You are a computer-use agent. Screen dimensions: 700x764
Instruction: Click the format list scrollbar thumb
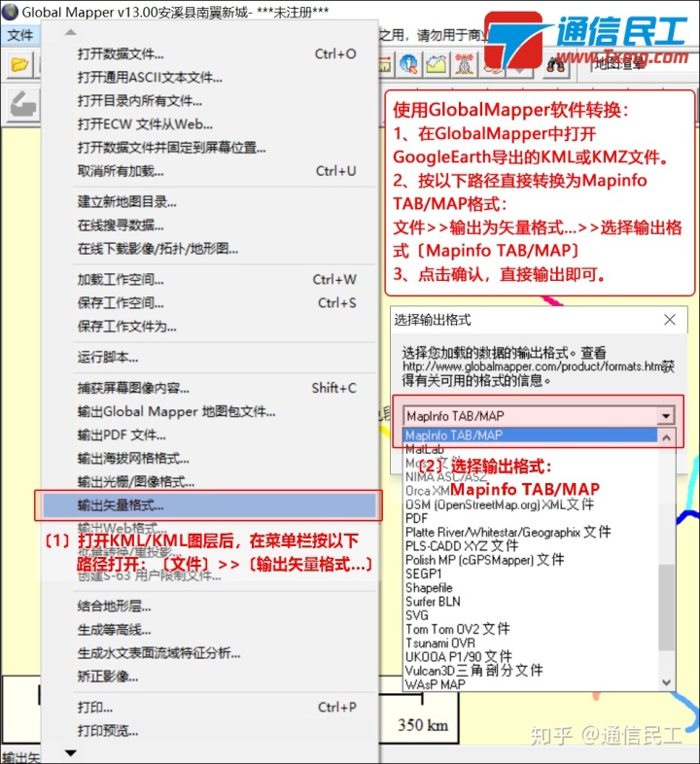tap(666, 607)
